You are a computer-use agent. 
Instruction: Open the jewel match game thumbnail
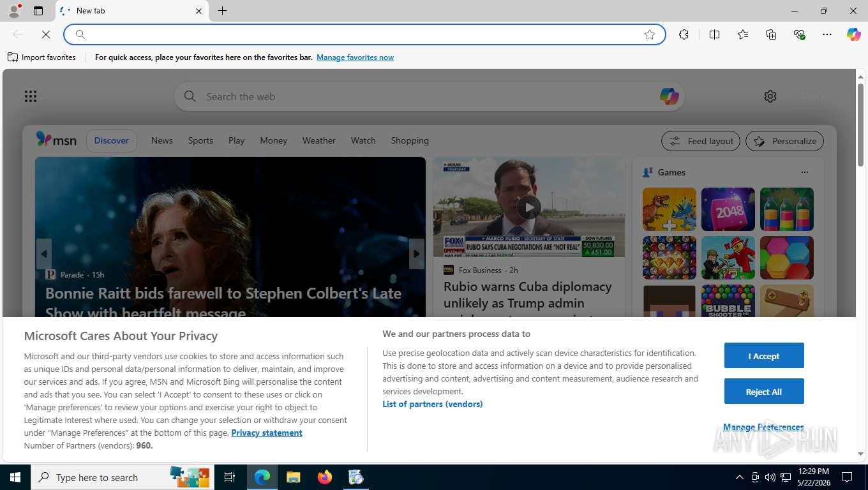click(x=670, y=258)
